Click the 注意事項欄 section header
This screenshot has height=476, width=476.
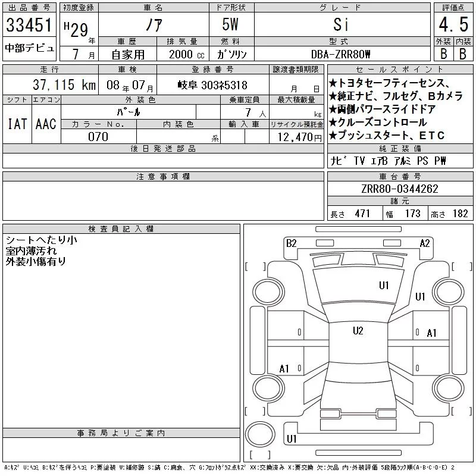tap(163, 177)
